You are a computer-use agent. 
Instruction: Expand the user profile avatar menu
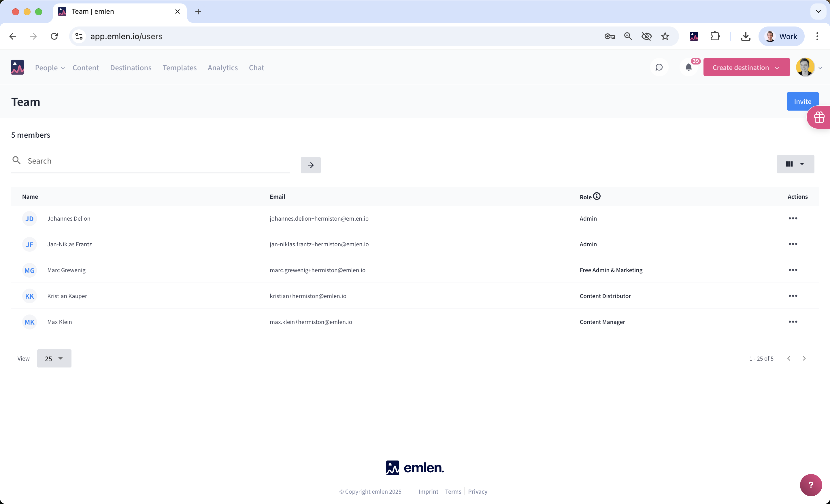pyautogui.click(x=808, y=67)
